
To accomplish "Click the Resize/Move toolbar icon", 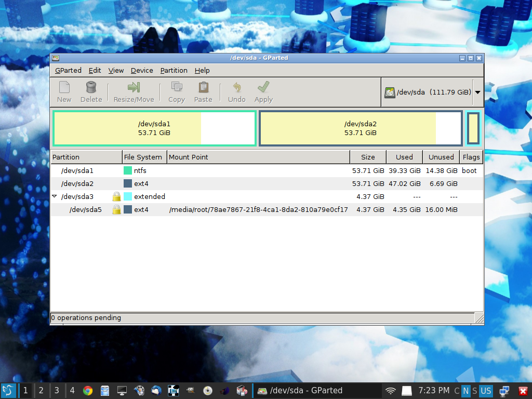I will coord(134,87).
